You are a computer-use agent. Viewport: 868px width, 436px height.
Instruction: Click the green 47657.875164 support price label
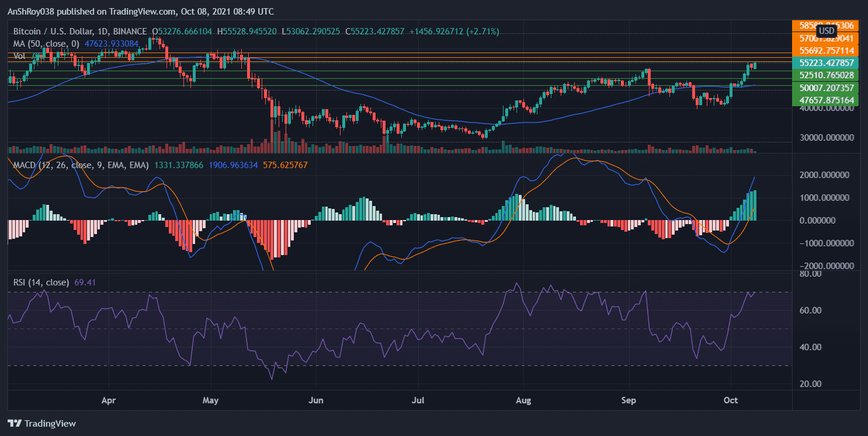pyautogui.click(x=826, y=100)
